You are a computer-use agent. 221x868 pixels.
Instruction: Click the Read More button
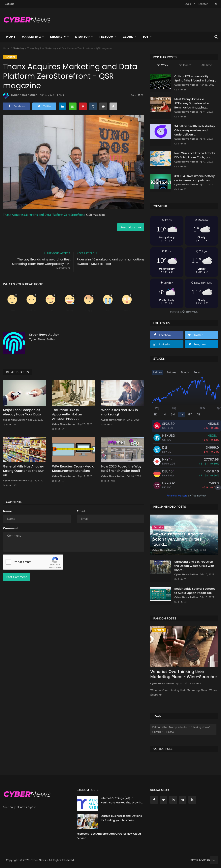tap(130, 227)
